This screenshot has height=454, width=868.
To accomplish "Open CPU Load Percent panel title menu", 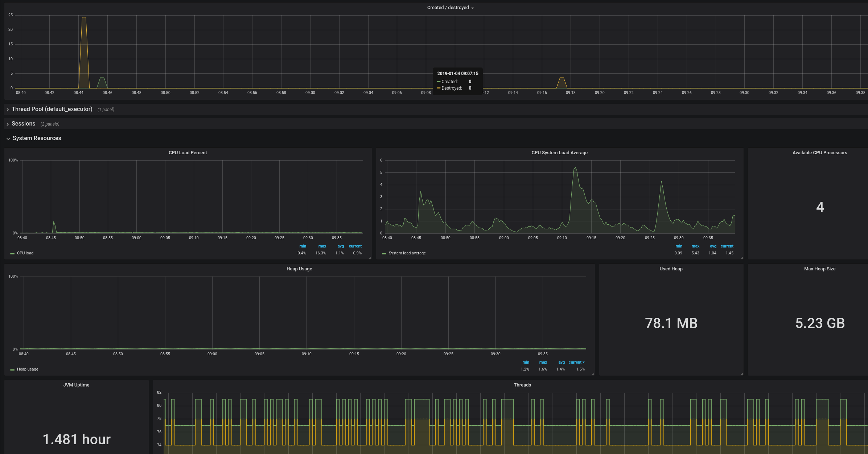I will point(188,153).
